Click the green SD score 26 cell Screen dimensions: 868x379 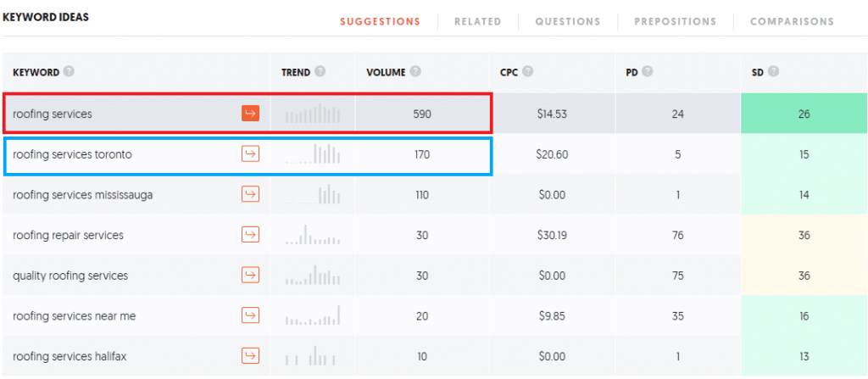(804, 114)
